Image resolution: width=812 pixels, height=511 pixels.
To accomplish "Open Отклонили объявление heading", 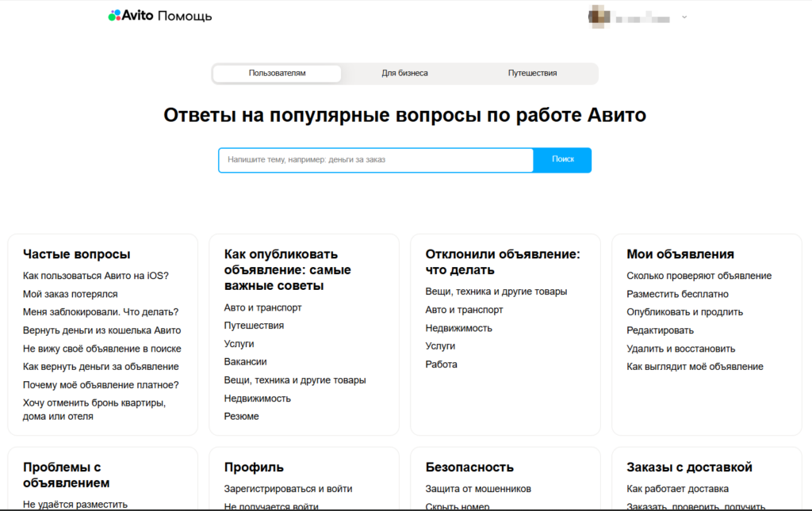I will click(x=503, y=262).
